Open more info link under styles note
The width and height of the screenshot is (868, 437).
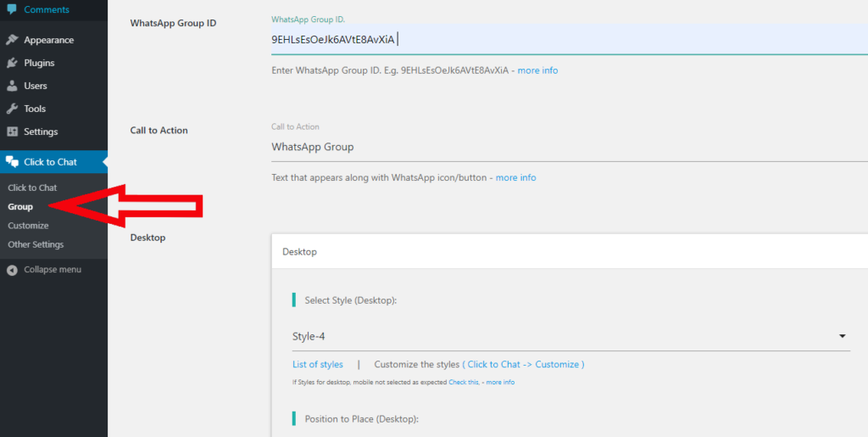click(500, 382)
